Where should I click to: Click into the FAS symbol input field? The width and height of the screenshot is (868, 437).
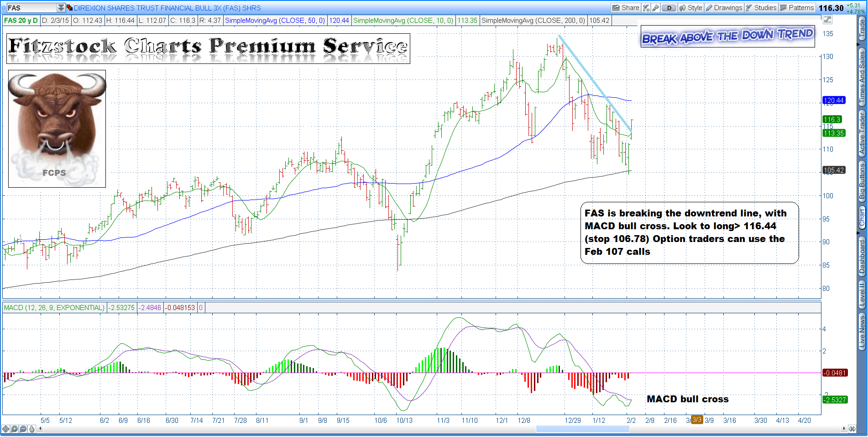coord(31,8)
